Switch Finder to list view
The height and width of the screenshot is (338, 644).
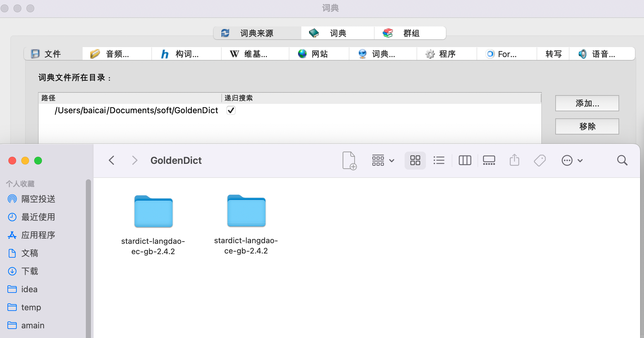(x=439, y=160)
